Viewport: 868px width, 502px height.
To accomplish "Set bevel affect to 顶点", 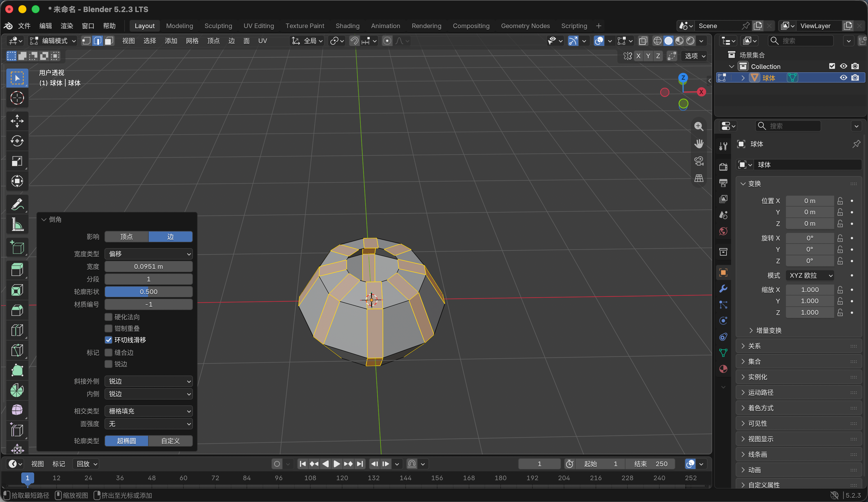I will tap(126, 237).
